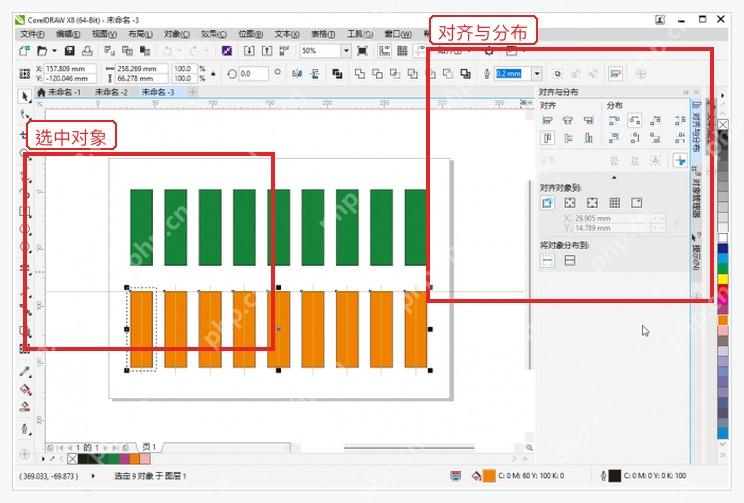The image size is (744, 503).
Task: Click the Print icon in the toolbar
Action: click(x=87, y=50)
